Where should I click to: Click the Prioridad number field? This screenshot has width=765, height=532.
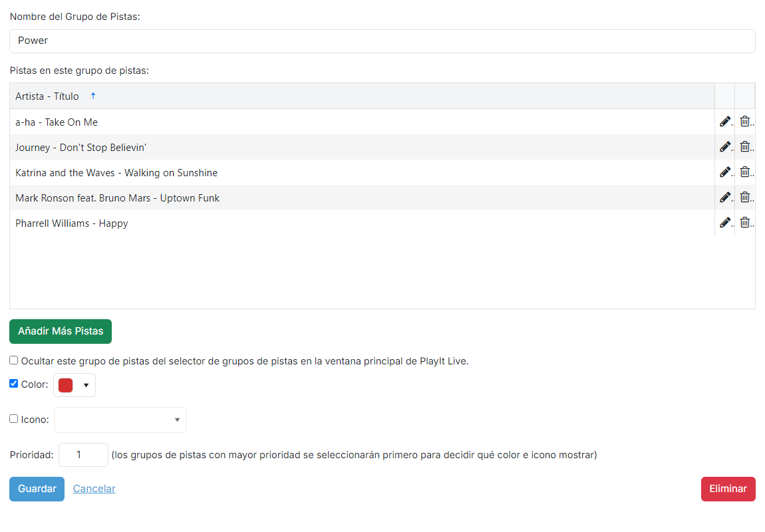coord(83,455)
